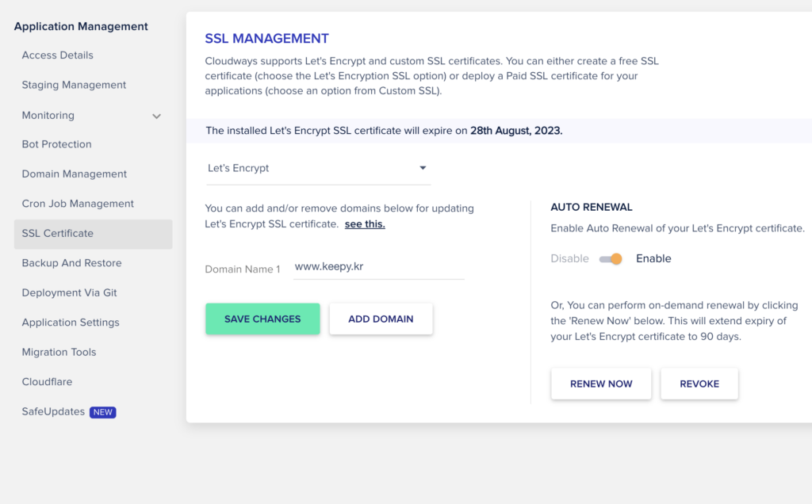Go to Staging Management

point(74,85)
